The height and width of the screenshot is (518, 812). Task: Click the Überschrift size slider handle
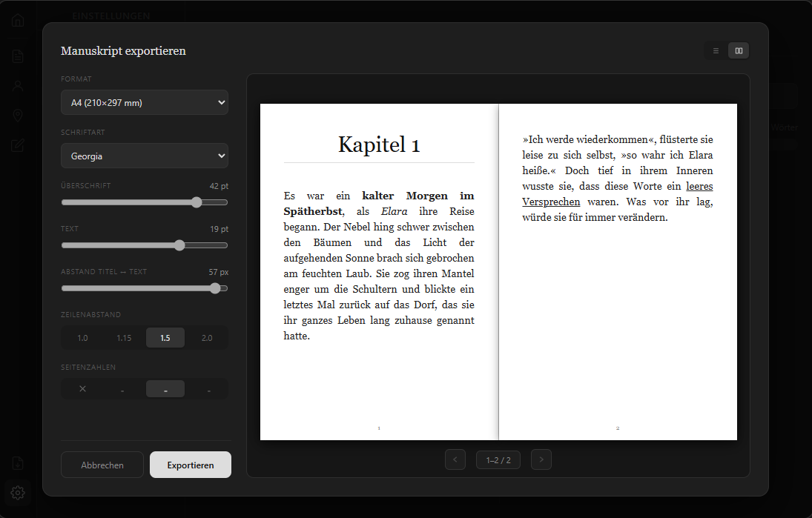(197, 202)
